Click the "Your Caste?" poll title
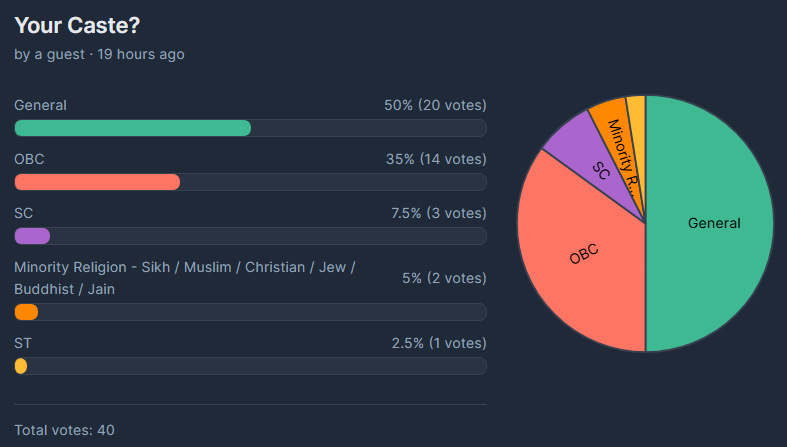This screenshot has width=787, height=447. click(x=76, y=26)
